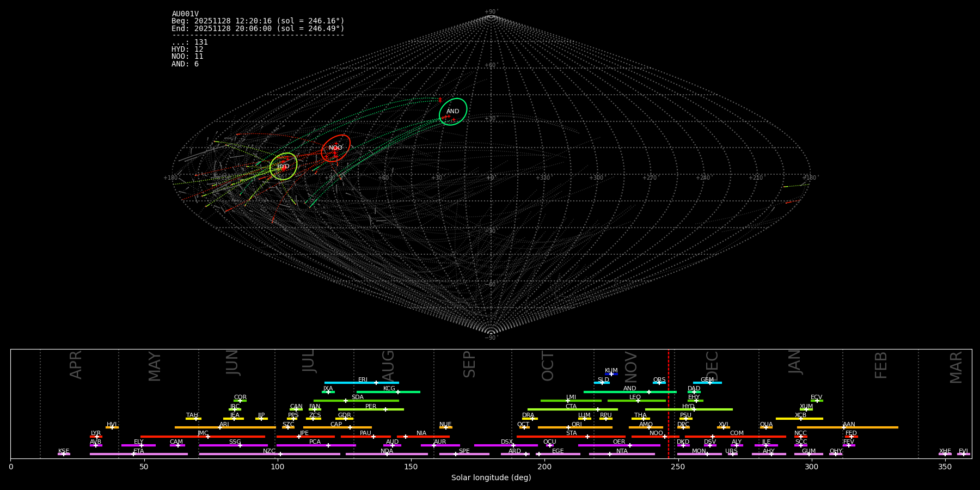
Task: Click the 250 tick on solar longitude axis
Action: point(678,467)
